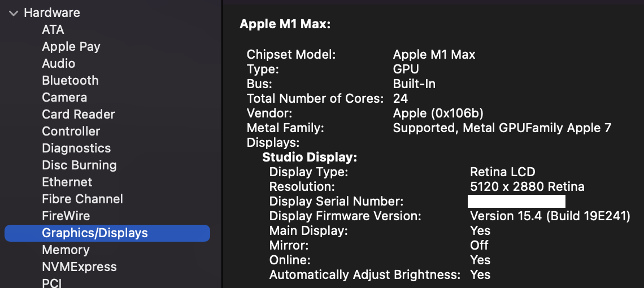The height and width of the screenshot is (288, 644).
Task: Open Diagnostics in the sidebar
Action: pyautogui.click(x=76, y=149)
